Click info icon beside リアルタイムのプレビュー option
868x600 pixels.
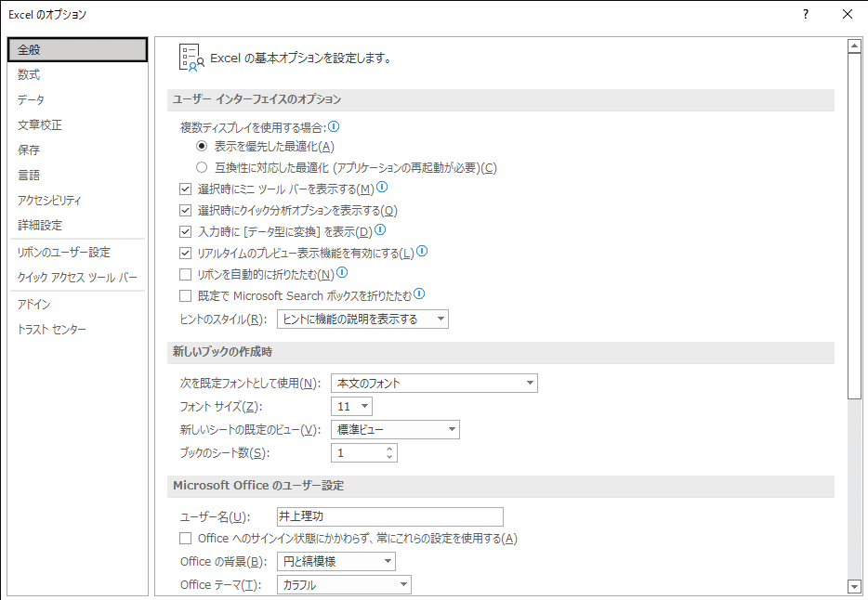pos(422,252)
